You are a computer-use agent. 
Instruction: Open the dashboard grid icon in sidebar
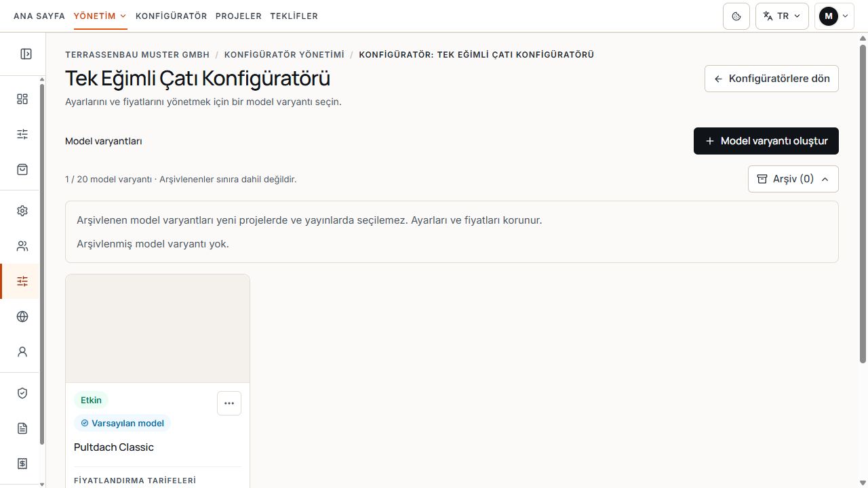22,99
